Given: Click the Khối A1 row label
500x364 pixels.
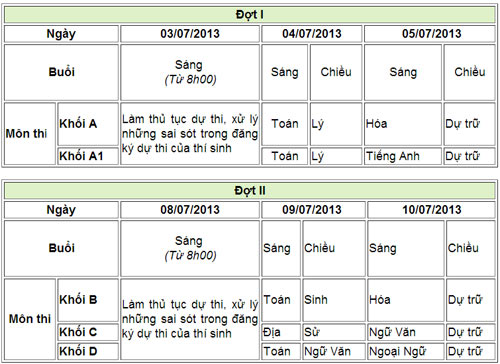Looking at the screenshot, I should (x=88, y=156).
